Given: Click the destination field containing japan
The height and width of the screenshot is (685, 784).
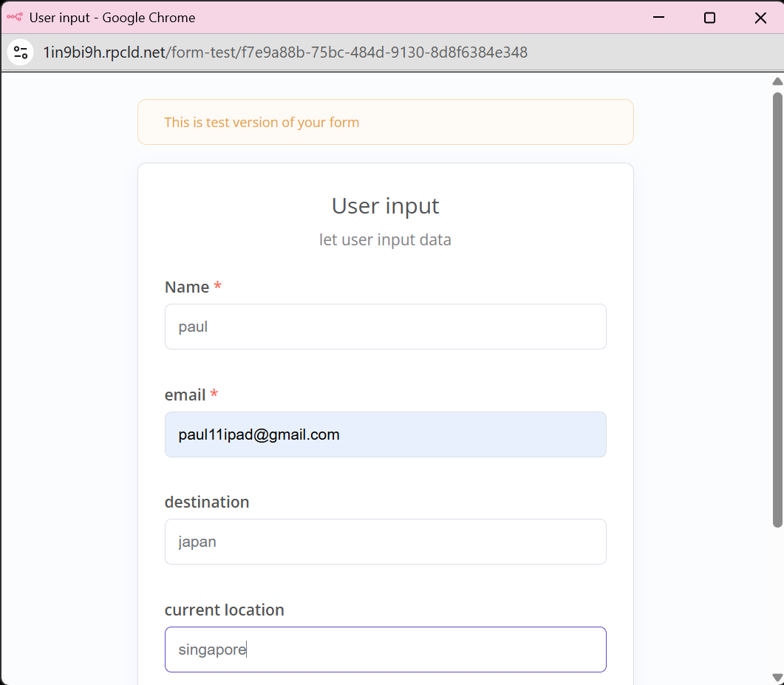Looking at the screenshot, I should (x=386, y=542).
